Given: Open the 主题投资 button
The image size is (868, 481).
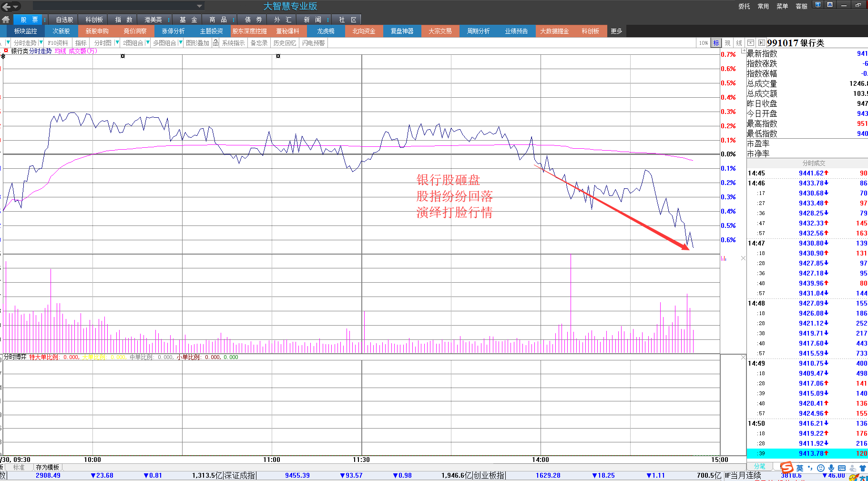Looking at the screenshot, I should [x=211, y=31].
